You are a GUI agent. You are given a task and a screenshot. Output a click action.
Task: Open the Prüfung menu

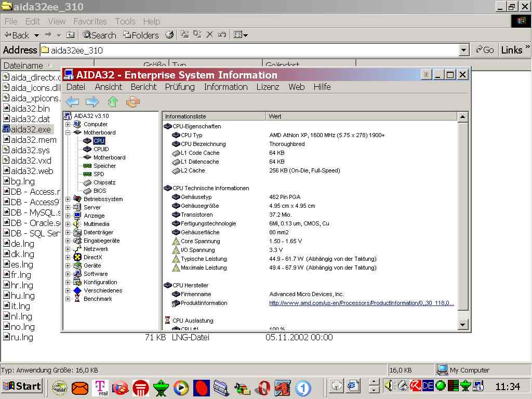[180, 87]
